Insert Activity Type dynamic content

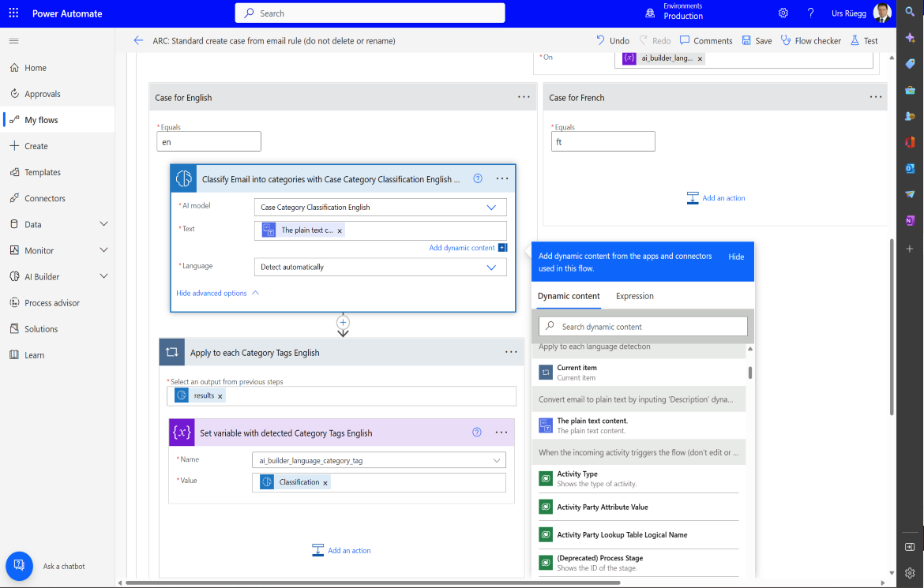[x=639, y=478]
